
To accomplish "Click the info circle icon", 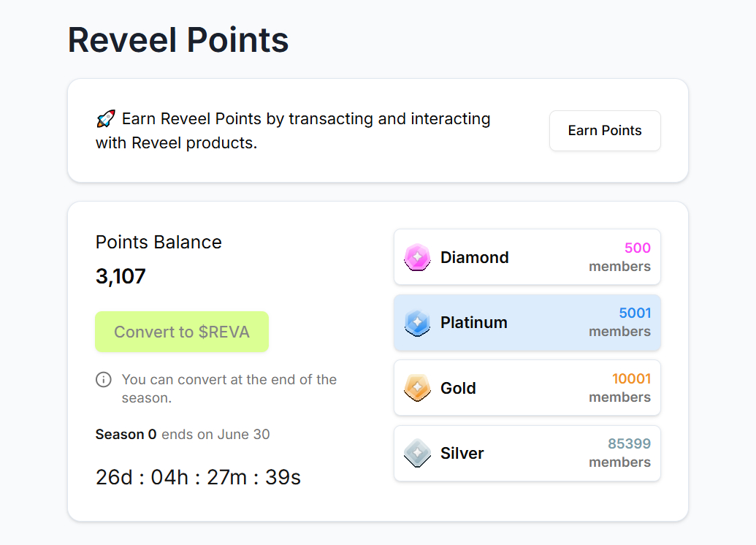I will point(104,380).
